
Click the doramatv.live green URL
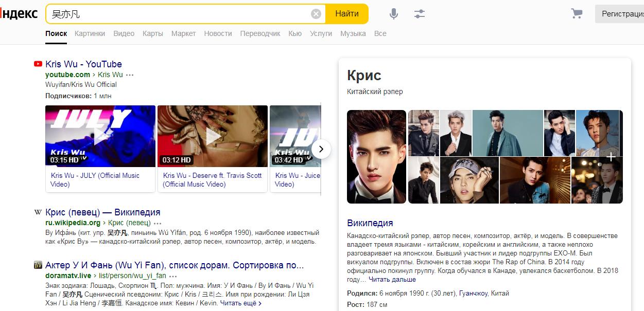tap(68, 277)
